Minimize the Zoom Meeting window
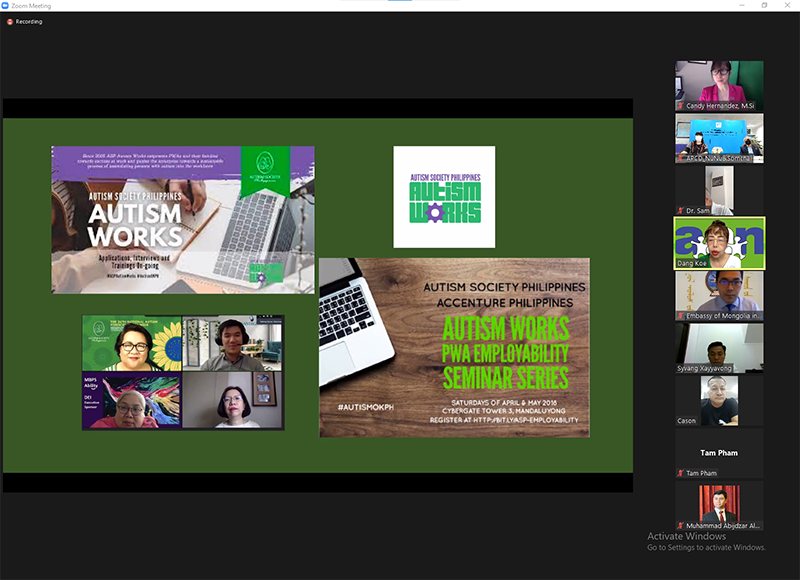Image resolution: width=800 pixels, height=580 pixels. [x=742, y=5]
